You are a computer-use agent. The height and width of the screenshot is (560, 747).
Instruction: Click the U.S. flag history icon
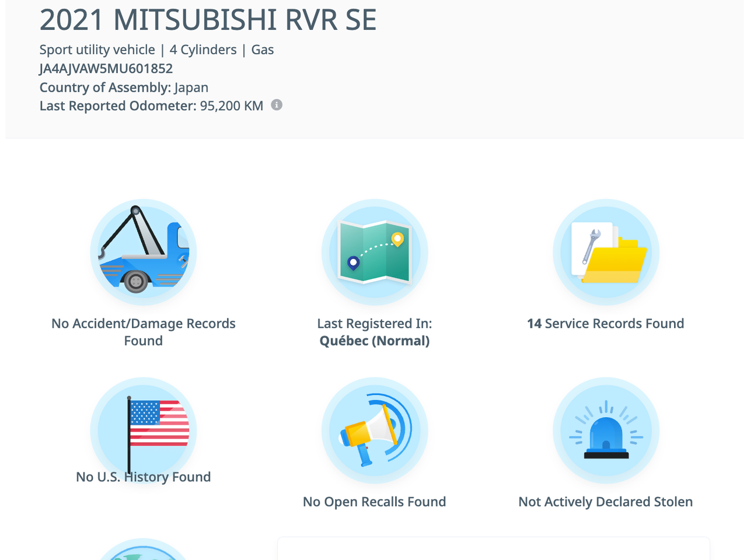click(144, 431)
